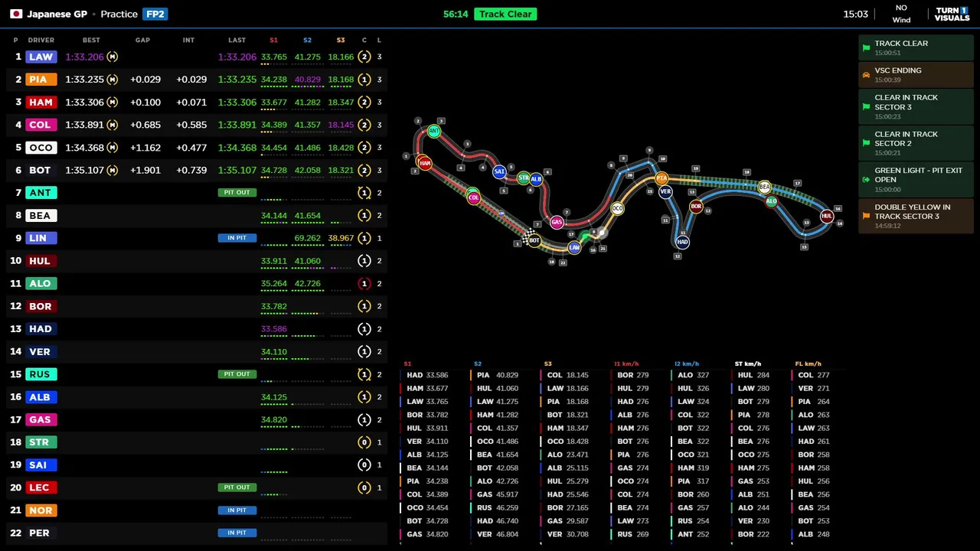
Task: Select the HAD car marker on the track map
Action: click(x=682, y=242)
